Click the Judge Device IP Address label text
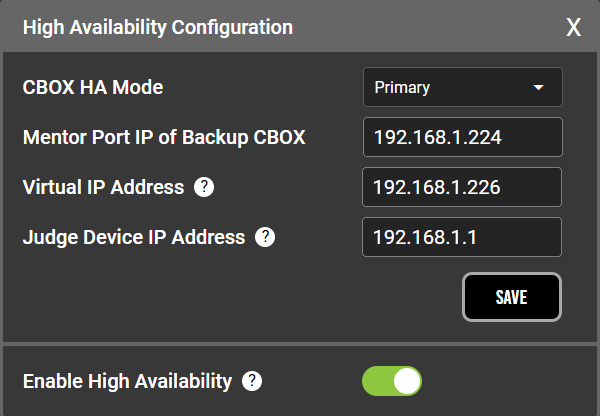The image size is (600, 416). pos(134,237)
